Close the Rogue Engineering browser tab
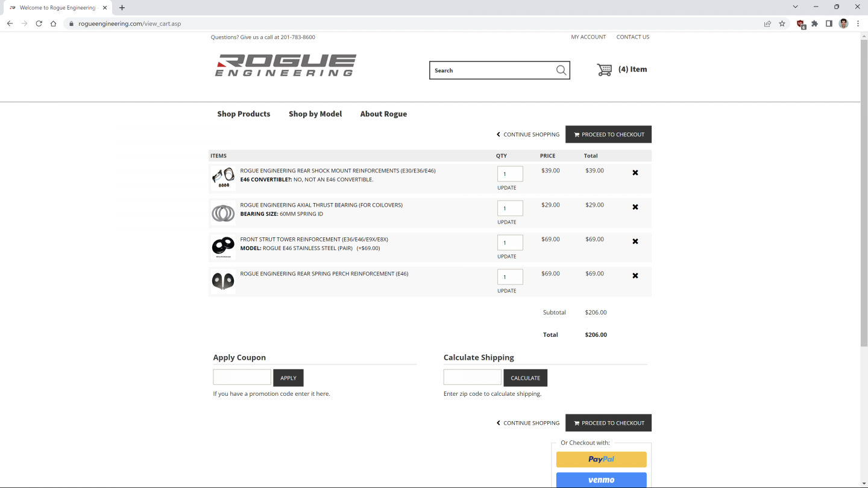Screen dimensions: 868x488 pyautogui.click(x=104, y=8)
